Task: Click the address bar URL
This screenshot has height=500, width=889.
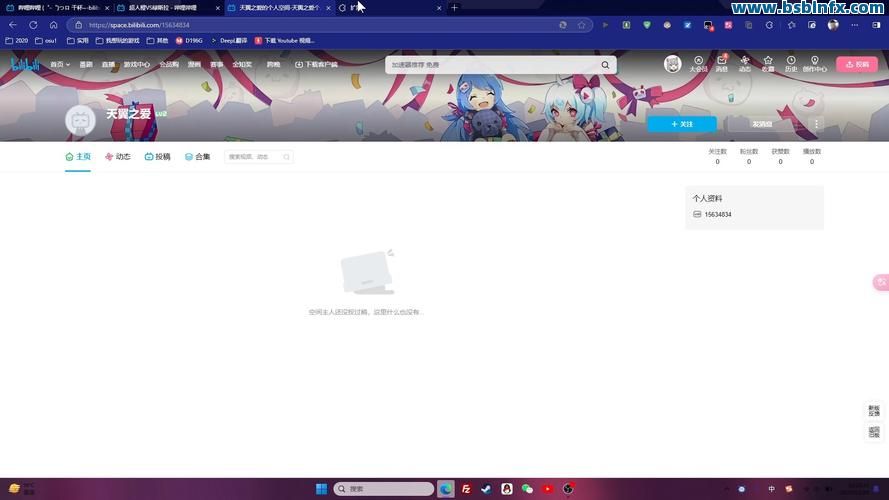Action: (x=139, y=25)
